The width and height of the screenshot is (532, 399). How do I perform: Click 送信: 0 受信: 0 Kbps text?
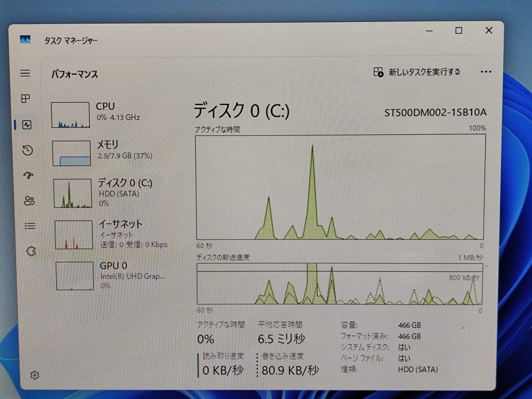(x=134, y=245)
